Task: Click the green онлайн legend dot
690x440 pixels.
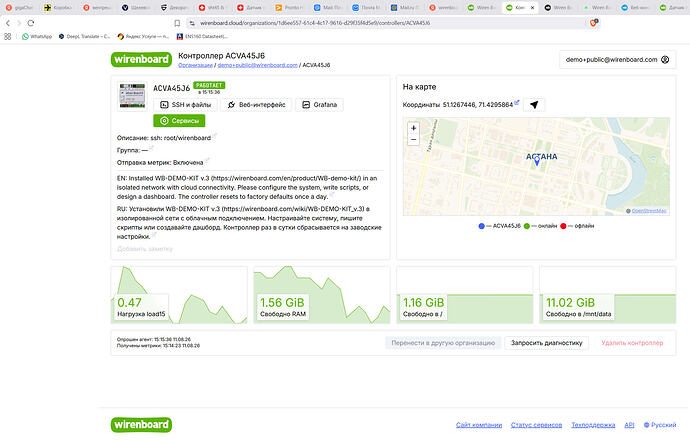Action: pos(527,226)
